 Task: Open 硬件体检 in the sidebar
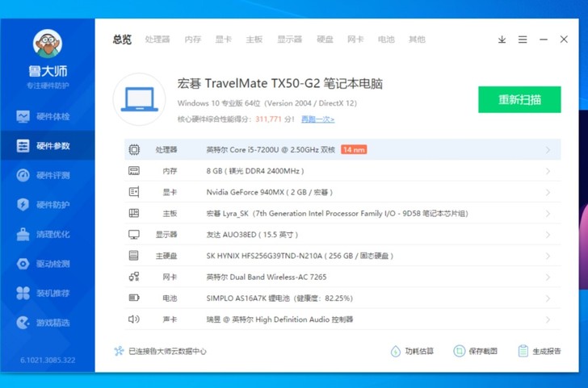point(47,116)
